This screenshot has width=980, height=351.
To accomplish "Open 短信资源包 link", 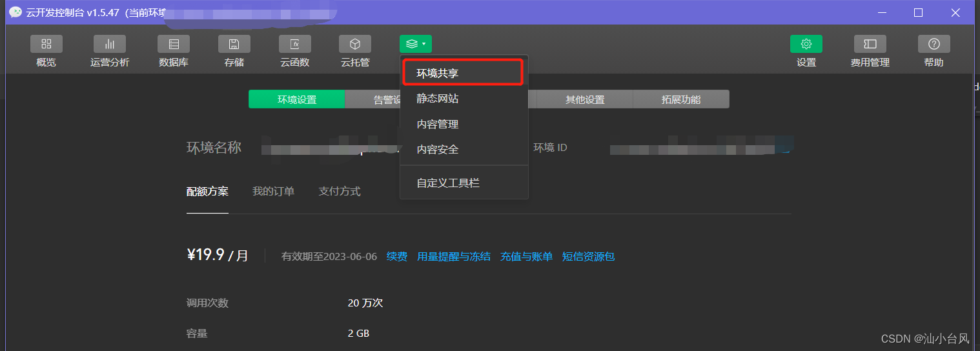I will coord(588,256).
